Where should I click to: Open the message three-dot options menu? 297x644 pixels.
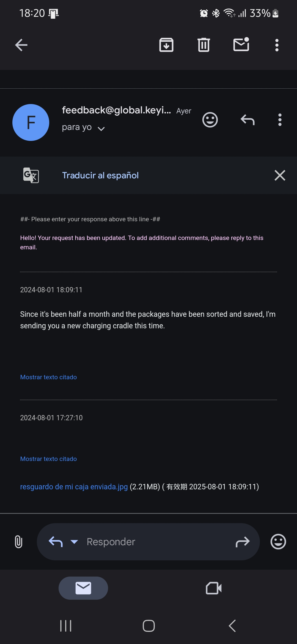coord(280,119)
